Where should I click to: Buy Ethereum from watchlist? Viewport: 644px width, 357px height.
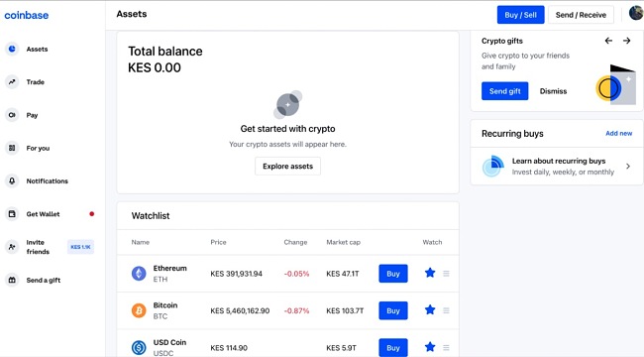(x=393, y=274)
